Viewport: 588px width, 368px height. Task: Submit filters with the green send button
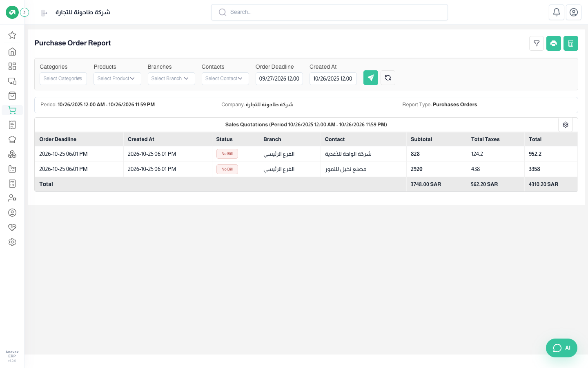pyautogui.click(x=371, y=78)
